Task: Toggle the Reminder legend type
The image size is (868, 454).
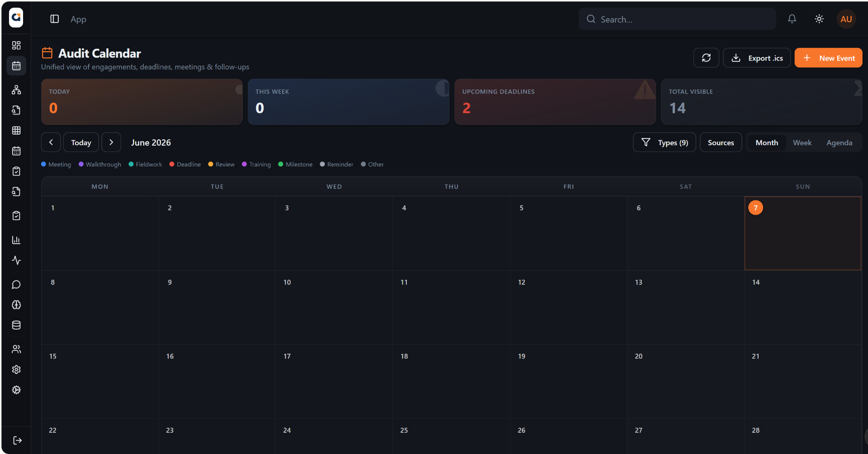Action: (x=336, y=164)
